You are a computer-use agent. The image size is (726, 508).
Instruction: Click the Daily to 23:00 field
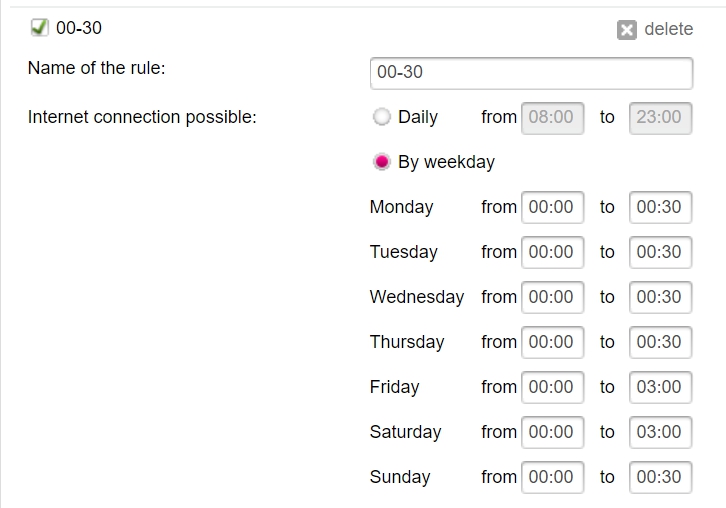660,118
